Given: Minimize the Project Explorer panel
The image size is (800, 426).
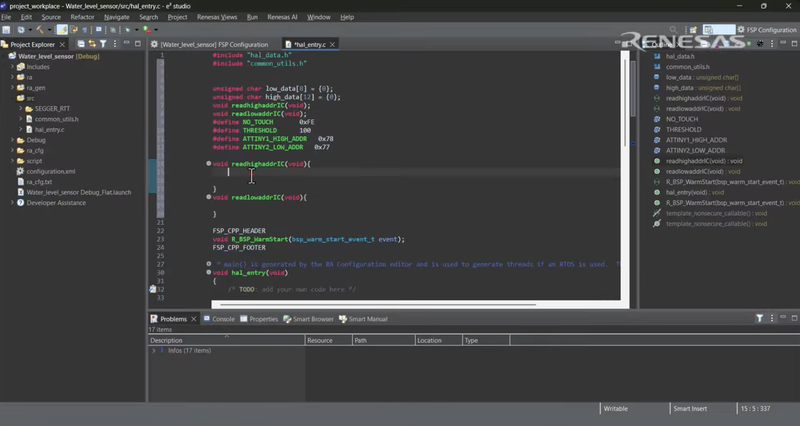Looking at the screenshot, I should tap(127, 43).
